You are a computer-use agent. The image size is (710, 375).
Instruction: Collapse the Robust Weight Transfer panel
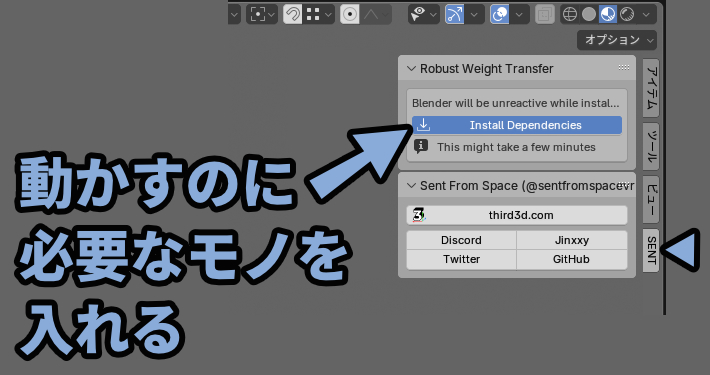411,68
